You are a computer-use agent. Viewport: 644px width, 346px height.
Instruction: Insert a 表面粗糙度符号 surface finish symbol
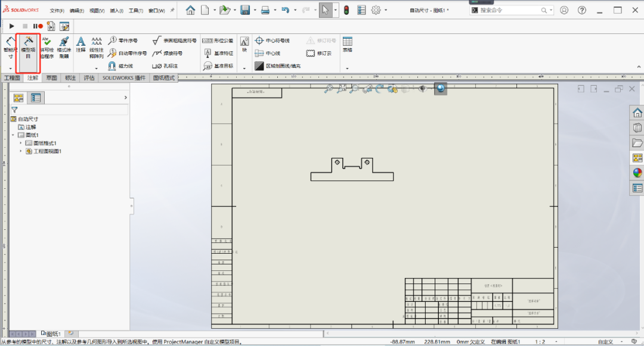(174, 40)
